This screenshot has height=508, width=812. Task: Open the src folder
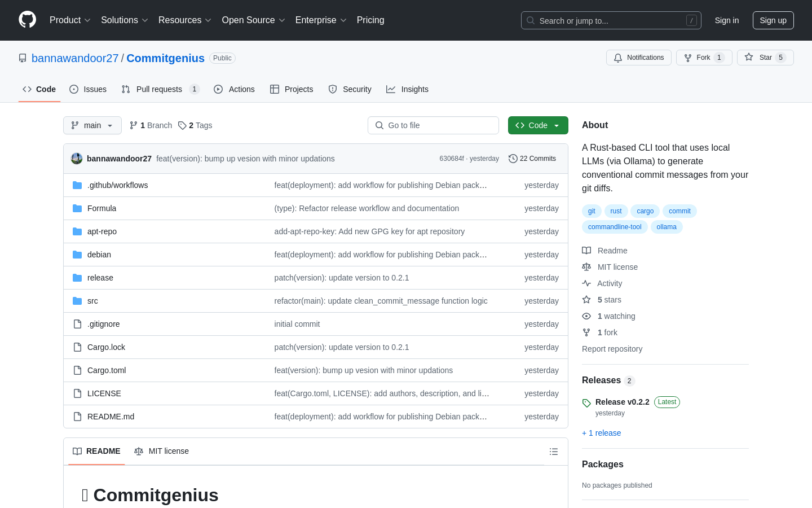(92, 301)
